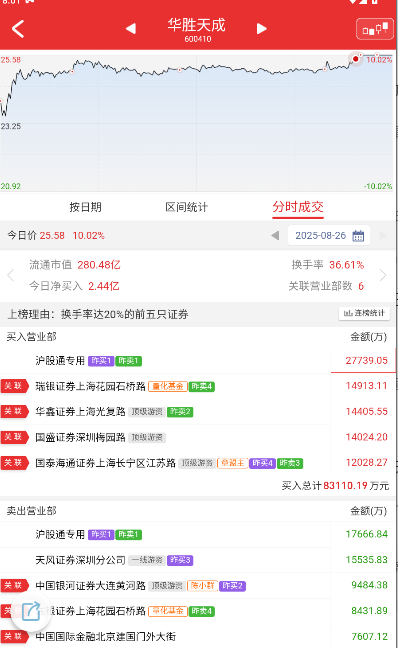Tap 一线游资 tag on 天风证券 row
This screenshot has width=398, height=648.
point(147,560)
